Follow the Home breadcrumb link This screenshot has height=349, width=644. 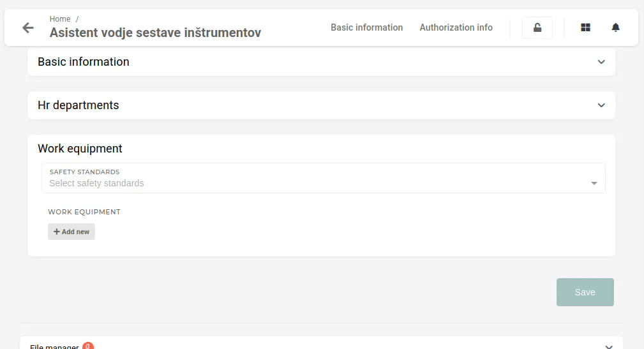click(x=60, y=19)
